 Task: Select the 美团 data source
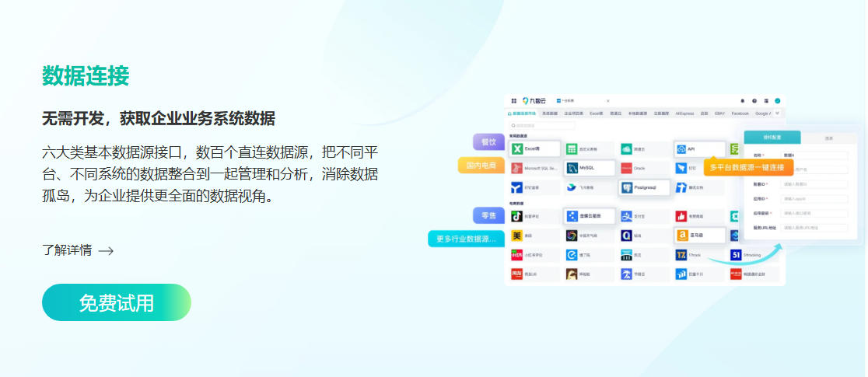click(535, 236)
